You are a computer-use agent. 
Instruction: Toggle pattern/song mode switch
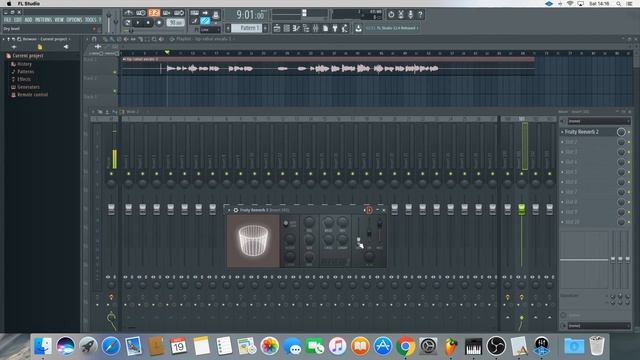tap(128, 23)
